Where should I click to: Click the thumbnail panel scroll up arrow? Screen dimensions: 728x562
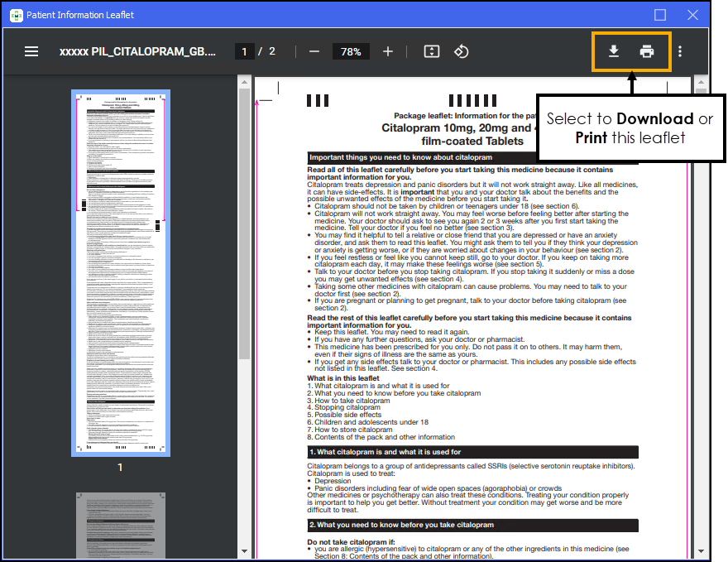244,82
